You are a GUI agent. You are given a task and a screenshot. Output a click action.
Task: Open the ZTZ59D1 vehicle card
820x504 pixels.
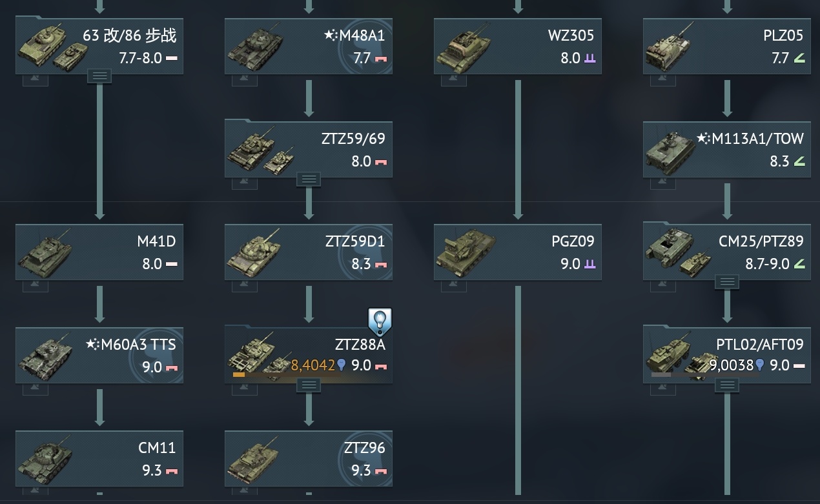pos(309,252)
